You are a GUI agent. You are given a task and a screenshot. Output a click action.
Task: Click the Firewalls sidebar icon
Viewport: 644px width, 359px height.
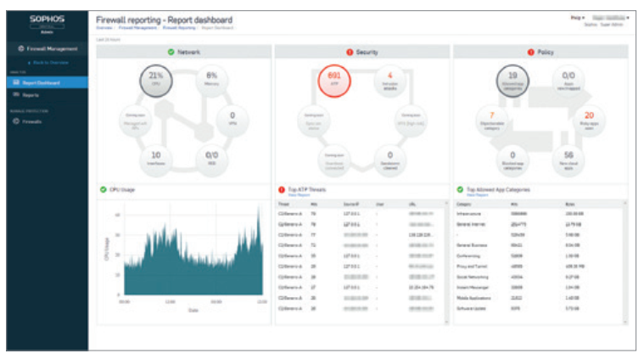pos(16,121)
